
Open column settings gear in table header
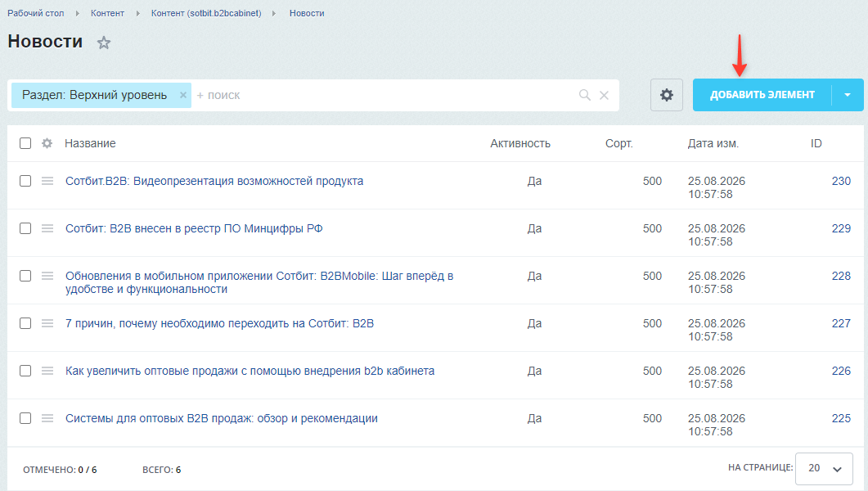47,143
